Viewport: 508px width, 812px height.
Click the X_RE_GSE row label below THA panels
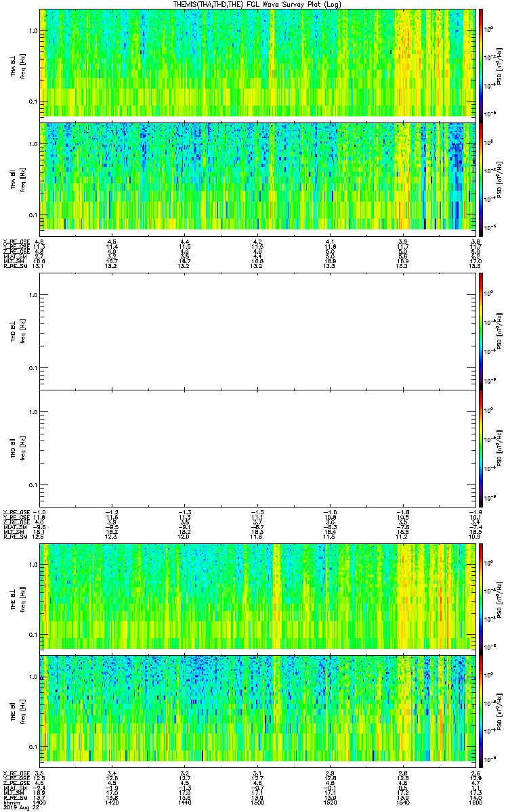tap(16, 241)
